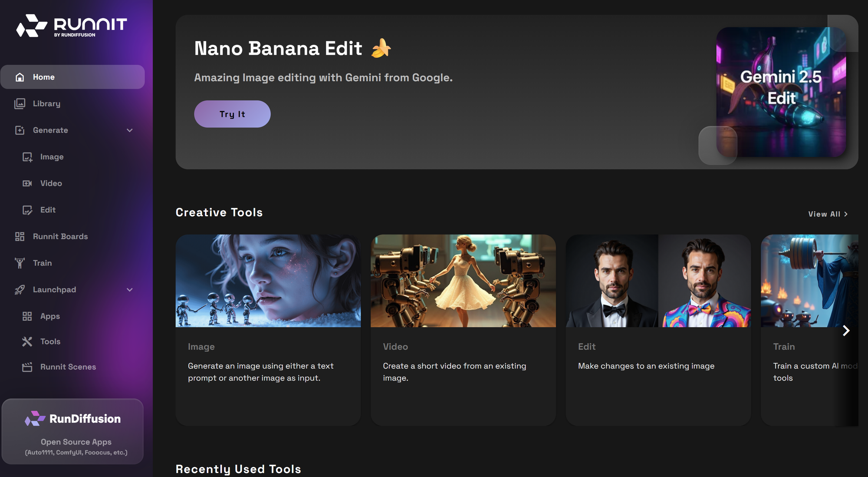Open Runnit Boards from the sidebar

coord(59,236)
